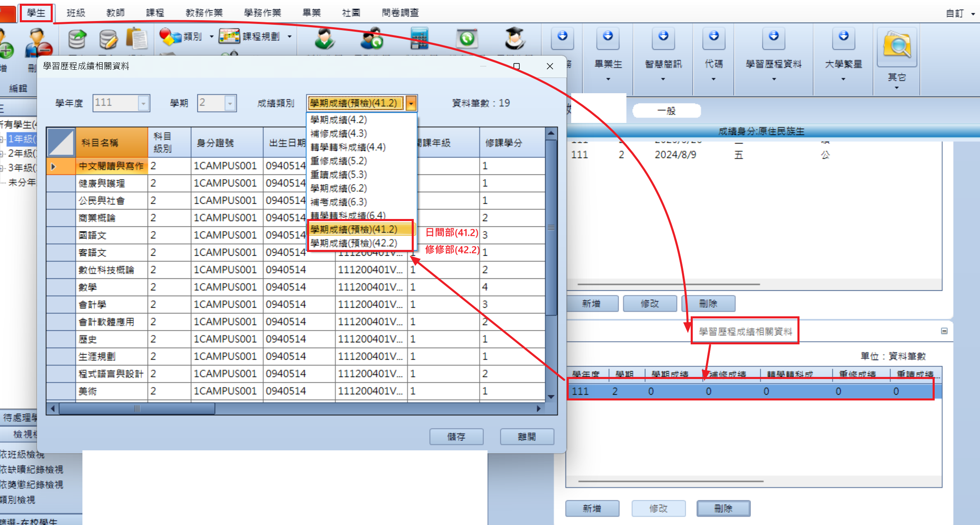Select 補修成績(4.3) in the dropdown list
The width and height of the screenshot is (980, 525).
(x=362, y=133)
